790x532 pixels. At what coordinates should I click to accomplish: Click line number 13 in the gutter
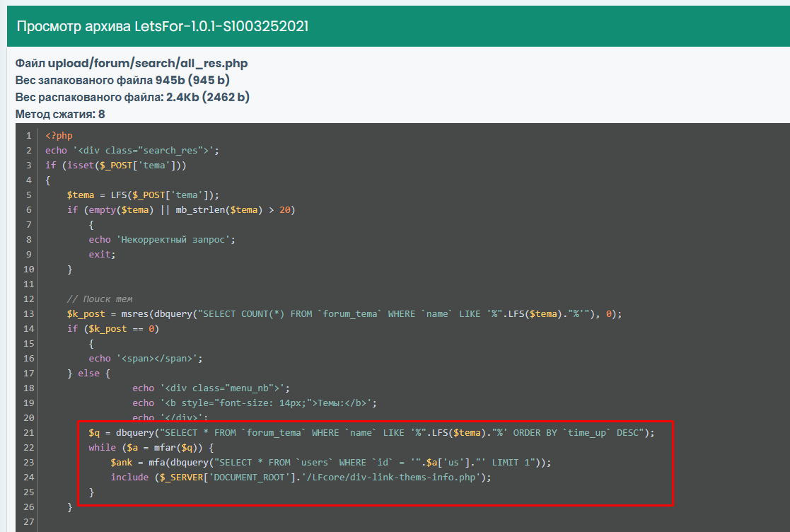pos(28,314)
